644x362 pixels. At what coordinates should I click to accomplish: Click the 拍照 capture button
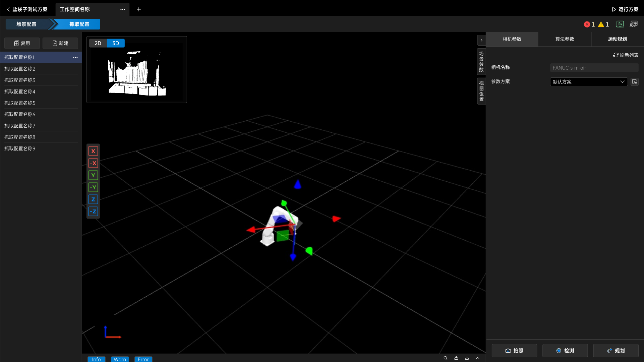pyautogui.click(x=514, y=351)
